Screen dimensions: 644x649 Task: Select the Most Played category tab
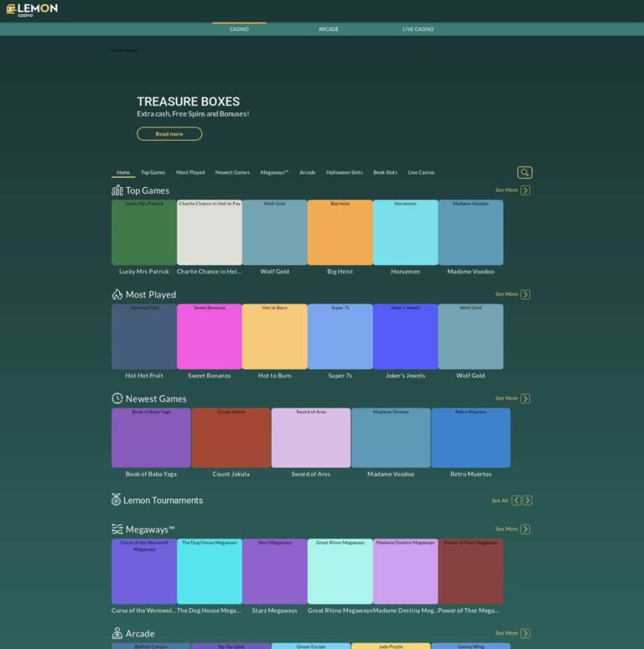click(190, 173)
